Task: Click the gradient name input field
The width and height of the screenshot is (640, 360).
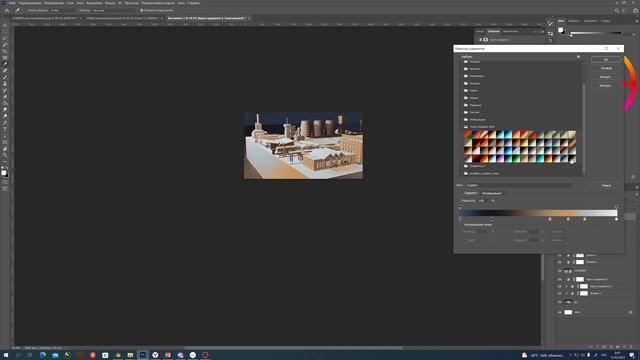Action: pyautogui.click(x=519, y=185)
